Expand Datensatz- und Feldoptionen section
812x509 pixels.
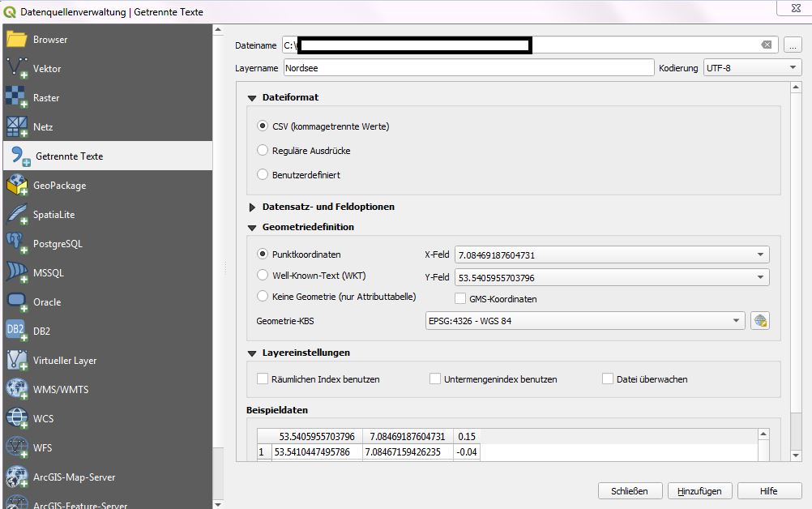click(x=253, y=207)
